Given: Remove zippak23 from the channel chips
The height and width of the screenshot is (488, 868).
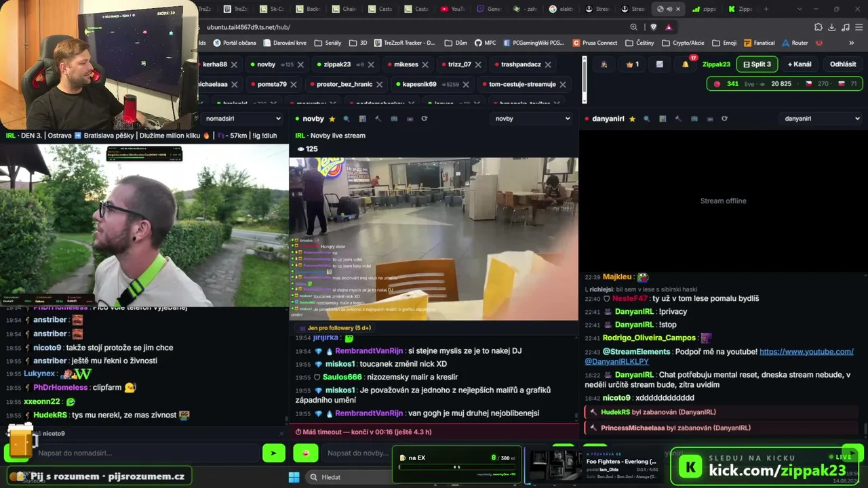Looking at the screenshot, I should 370,64.
